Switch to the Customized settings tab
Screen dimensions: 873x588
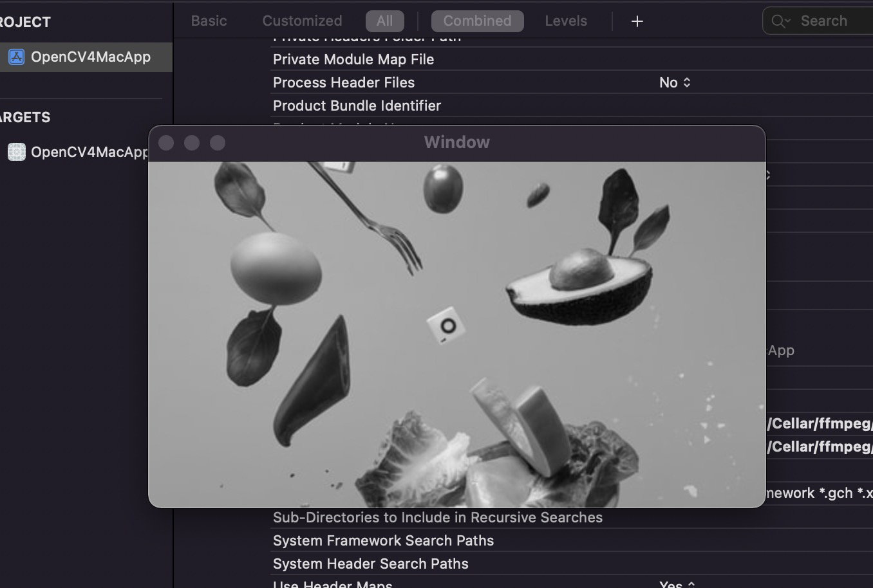(x=302, y=21)
